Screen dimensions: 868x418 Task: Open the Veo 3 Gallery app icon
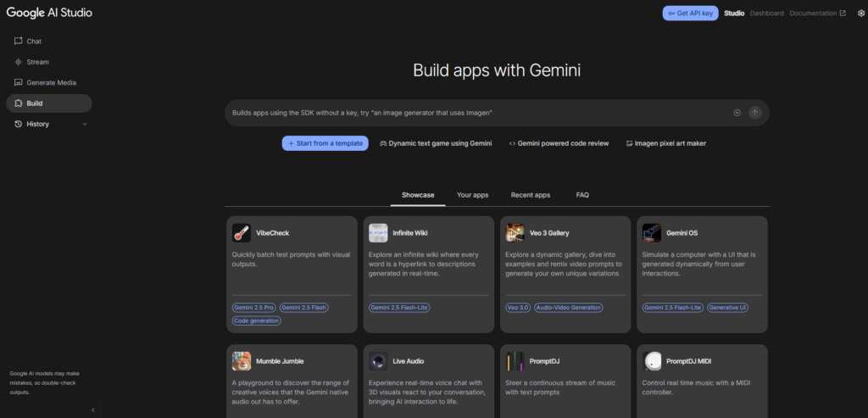(515, 233)
